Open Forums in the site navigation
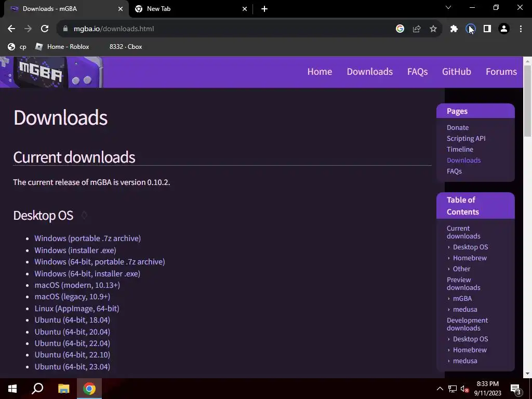 (501, 72)
